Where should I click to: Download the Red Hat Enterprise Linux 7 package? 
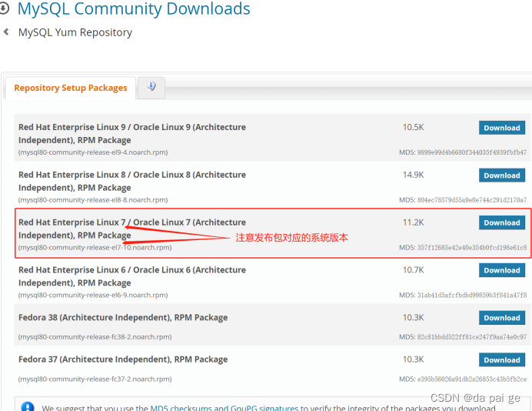pos(502,223)
